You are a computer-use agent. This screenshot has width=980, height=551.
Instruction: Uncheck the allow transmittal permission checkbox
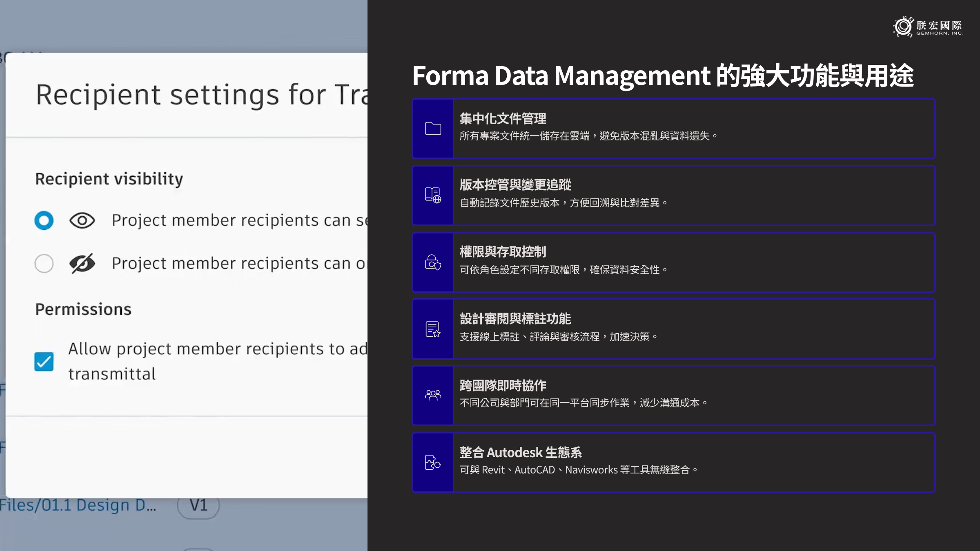45,361
